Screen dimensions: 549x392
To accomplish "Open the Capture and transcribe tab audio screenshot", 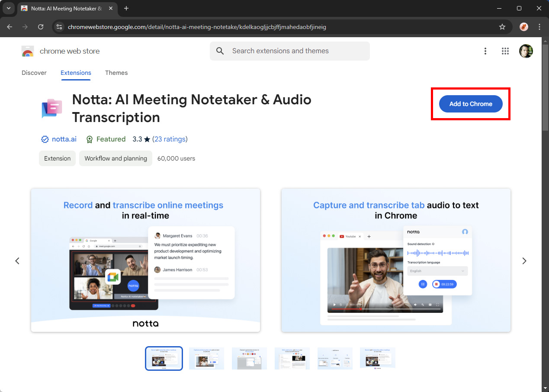I will pyautogui.click(x=396, y=260).
